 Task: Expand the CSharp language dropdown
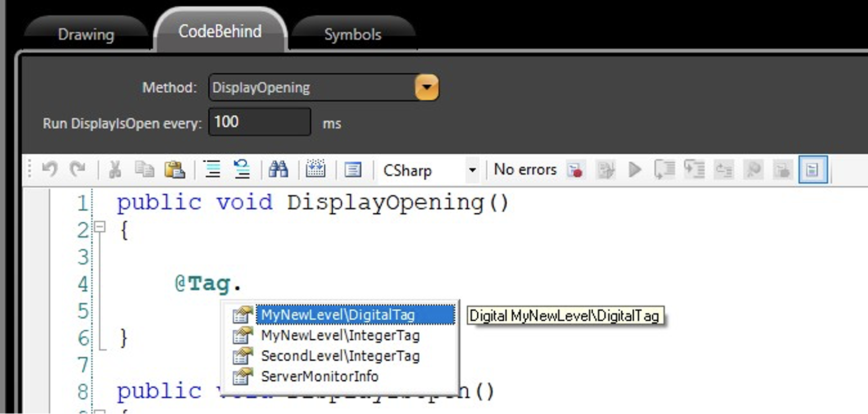click(x=472, y=170)
